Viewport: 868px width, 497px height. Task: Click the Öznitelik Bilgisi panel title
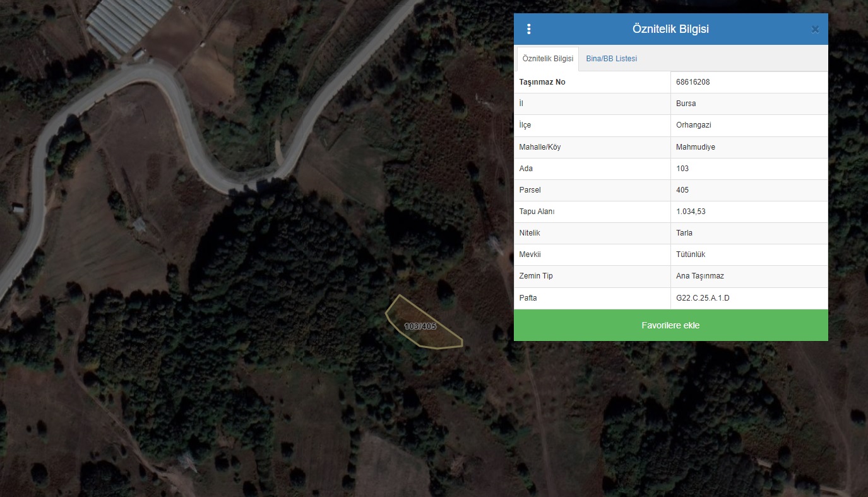coord(670,29)
